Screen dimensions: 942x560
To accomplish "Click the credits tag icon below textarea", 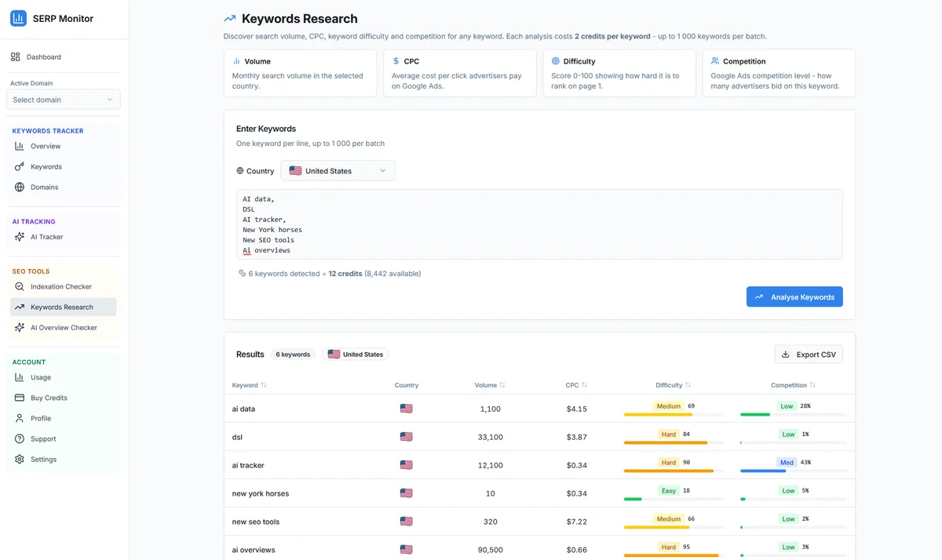I will [x=242, y=274].
